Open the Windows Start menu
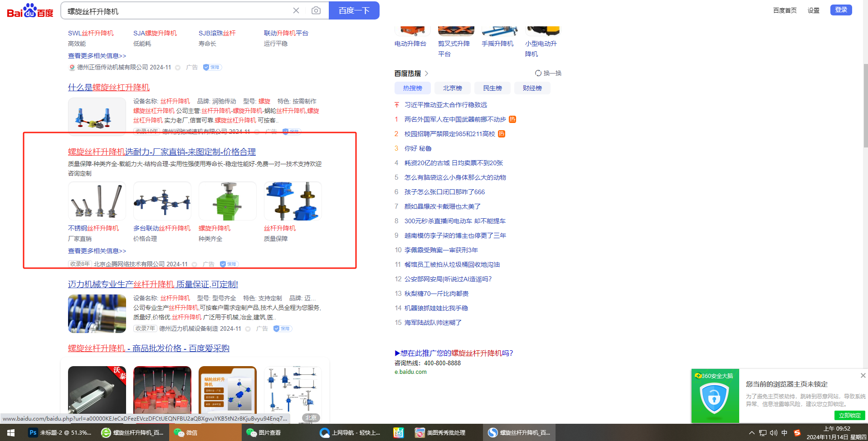 coord(11,432)
